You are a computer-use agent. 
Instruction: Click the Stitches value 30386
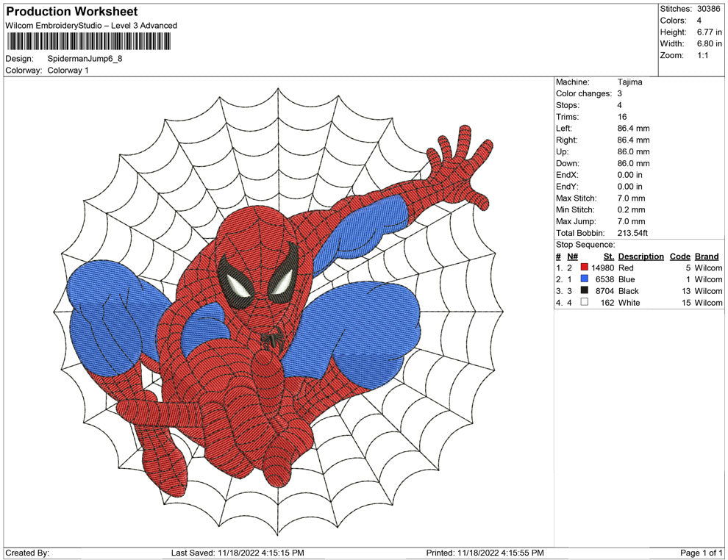click(x=708, y=9)
